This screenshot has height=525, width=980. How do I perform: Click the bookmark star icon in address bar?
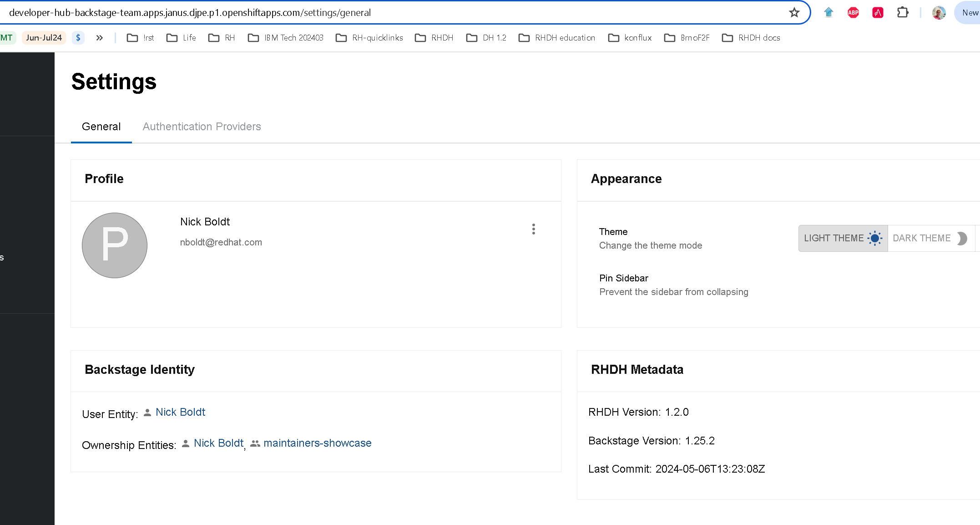pyautogui.click(x=794, y=13)
